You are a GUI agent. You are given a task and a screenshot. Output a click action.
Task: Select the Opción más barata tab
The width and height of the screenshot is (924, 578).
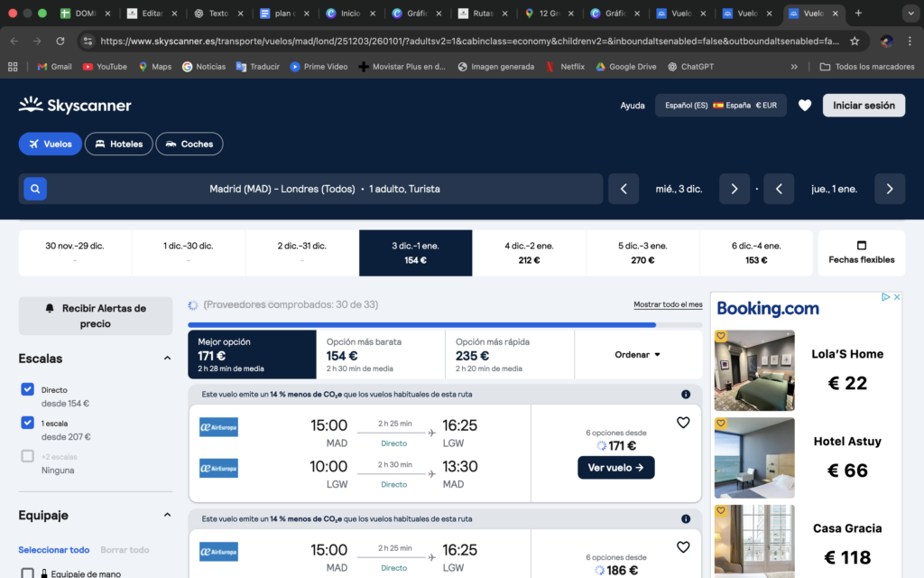pyautogui.click(x=380, y=354)
